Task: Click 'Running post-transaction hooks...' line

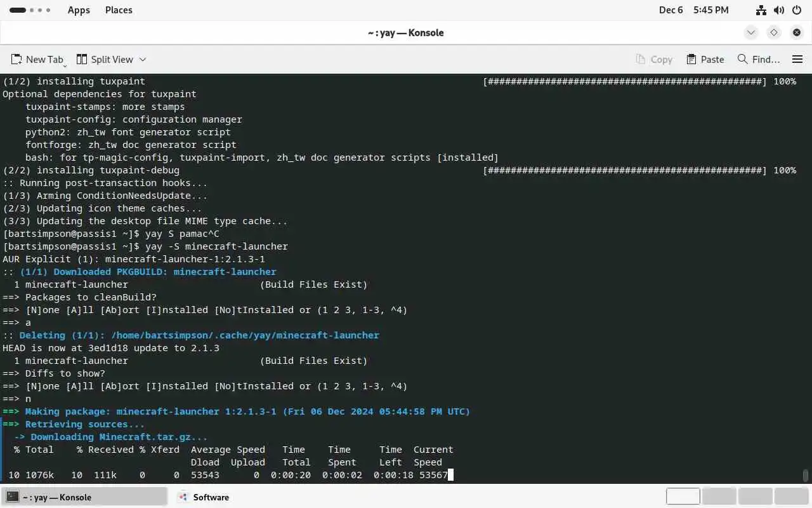Action: [105, 183]
